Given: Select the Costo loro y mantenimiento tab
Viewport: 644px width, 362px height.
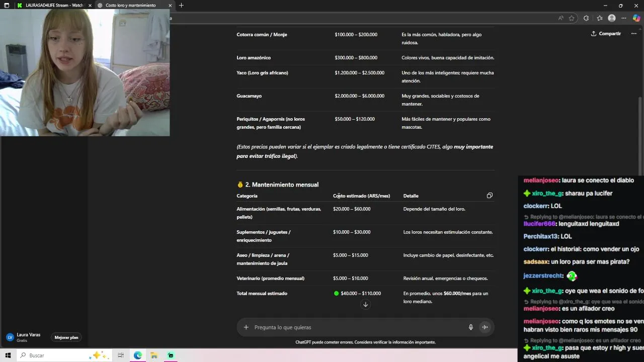Looking at the screenshot, I should pos(130,5).
